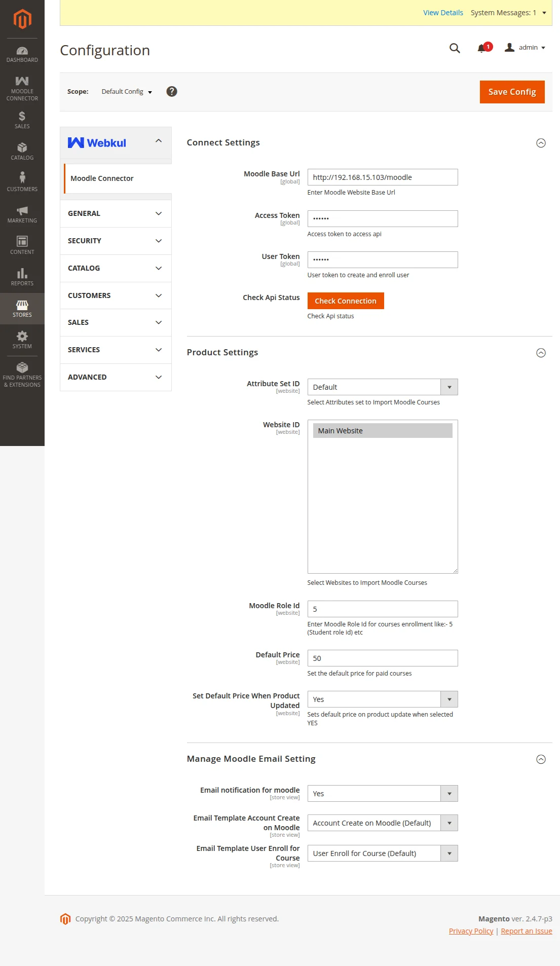Expand the Catalog config tab
The height and width of the screenshot is (966, 560).
point(116,268)
